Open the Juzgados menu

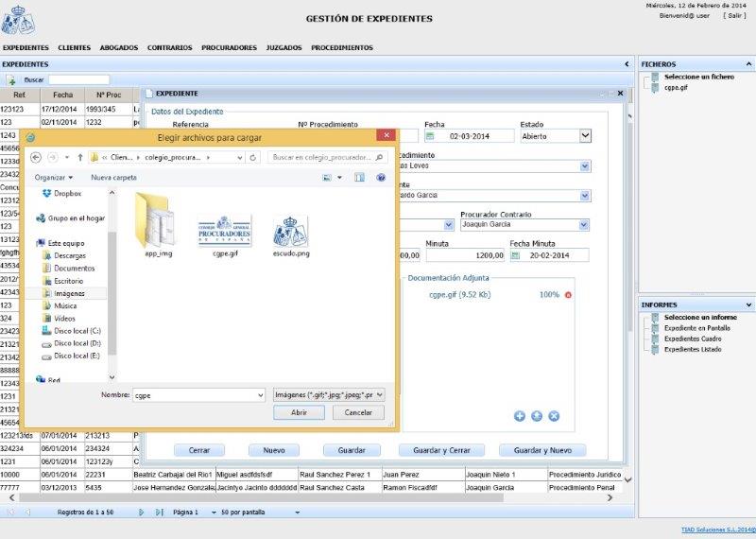coord(283,47)
